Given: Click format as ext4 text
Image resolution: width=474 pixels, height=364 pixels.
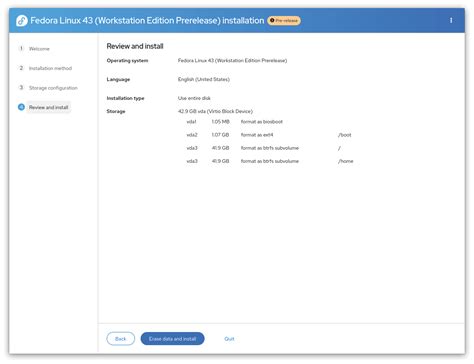Looking at the screenshot, I should pos(257,135).
